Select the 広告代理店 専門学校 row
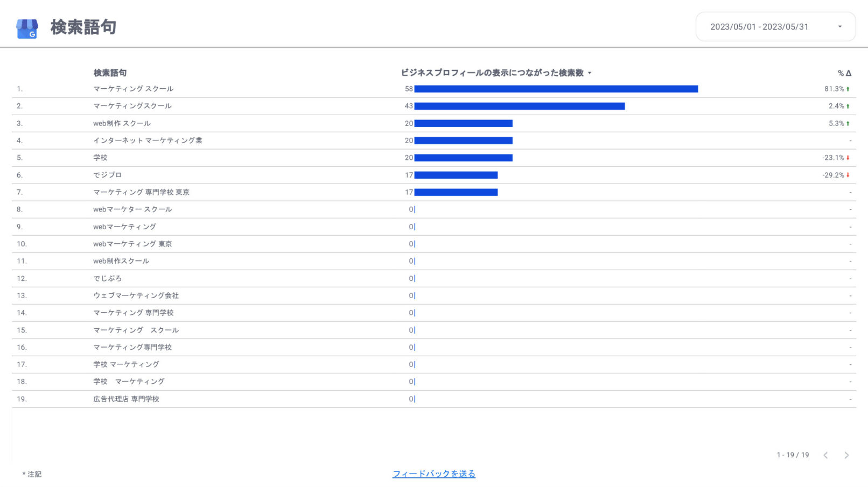Image resolution: width=868 pixels, height=487 pixels. (126, 399)
